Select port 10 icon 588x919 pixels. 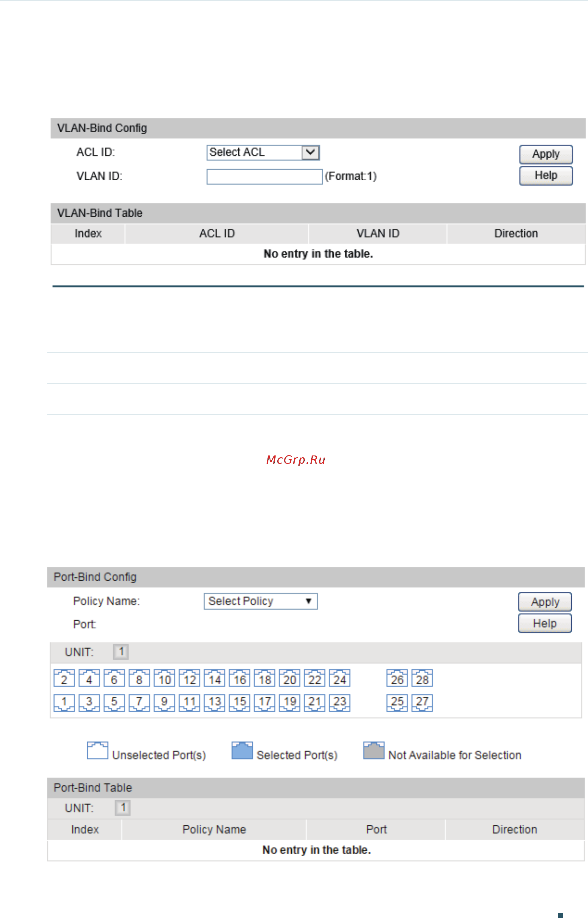tap(164, 678)
